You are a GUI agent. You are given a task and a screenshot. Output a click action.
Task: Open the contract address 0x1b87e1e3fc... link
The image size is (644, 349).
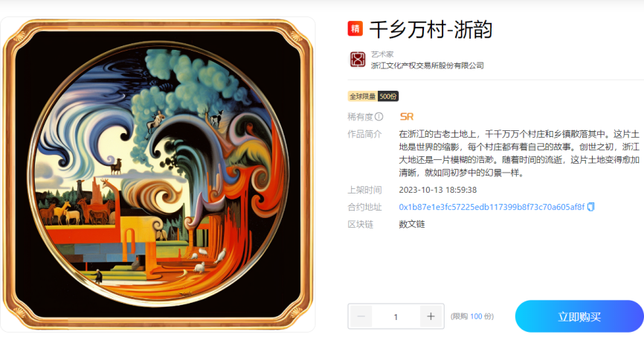(x=492, y=207)
